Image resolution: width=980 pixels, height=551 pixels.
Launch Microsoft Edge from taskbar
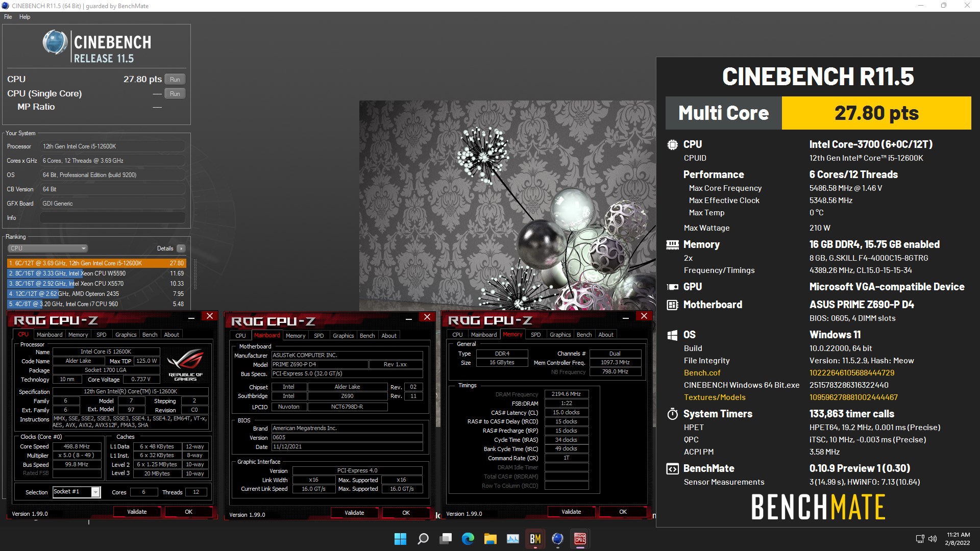point(468,539)
